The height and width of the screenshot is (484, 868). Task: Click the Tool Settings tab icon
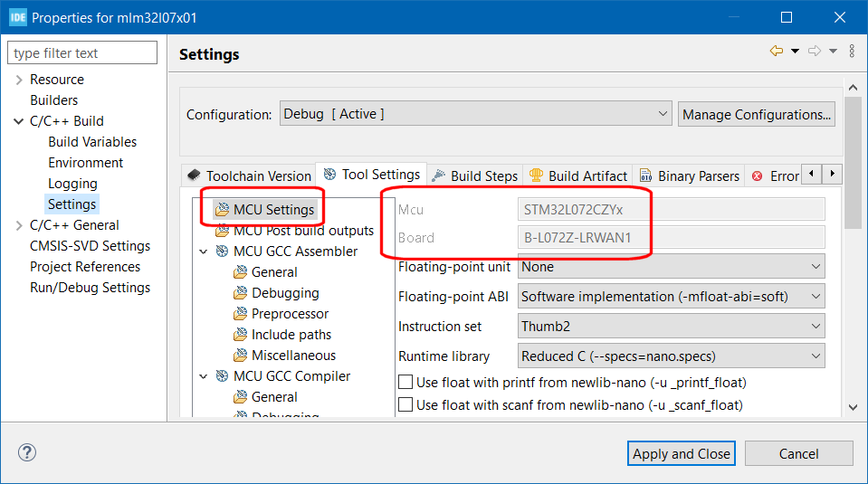[330, 175]
